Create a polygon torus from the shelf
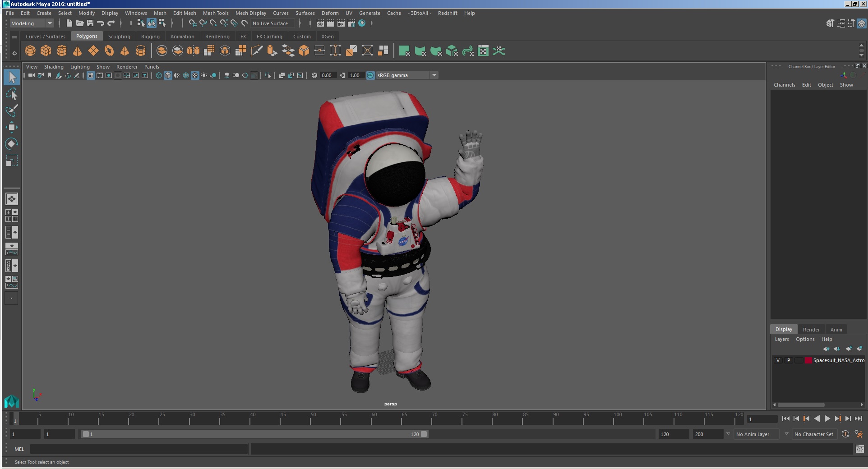868x469 pixels. 109,51
